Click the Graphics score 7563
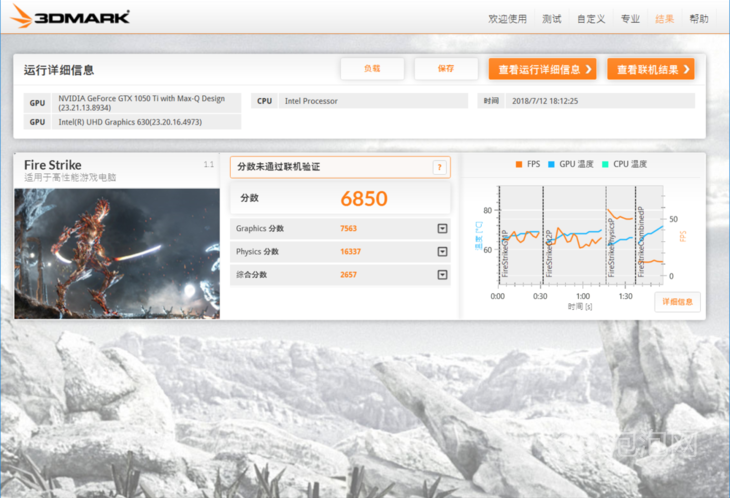 [348, 229]
